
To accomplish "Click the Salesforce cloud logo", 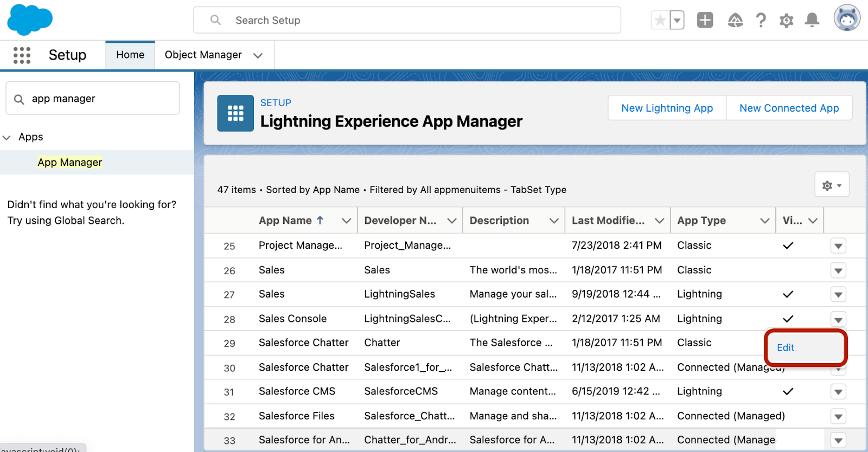I will point(30,20).
